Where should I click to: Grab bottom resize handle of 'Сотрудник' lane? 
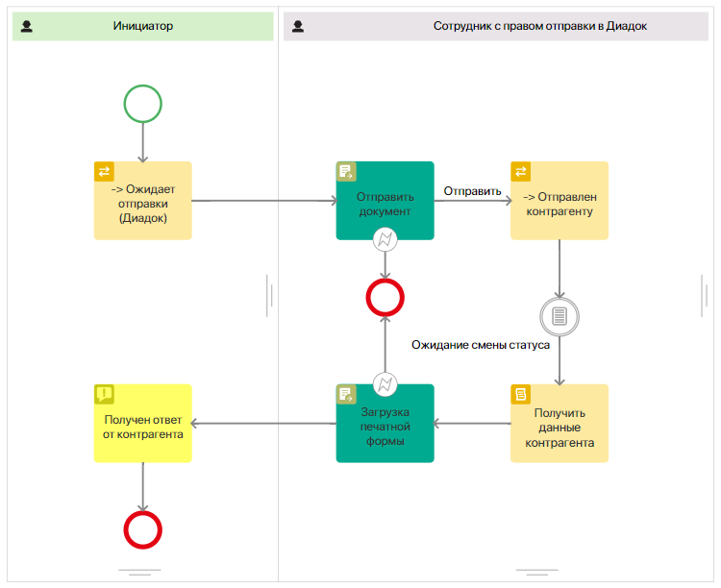click(537, 573)
